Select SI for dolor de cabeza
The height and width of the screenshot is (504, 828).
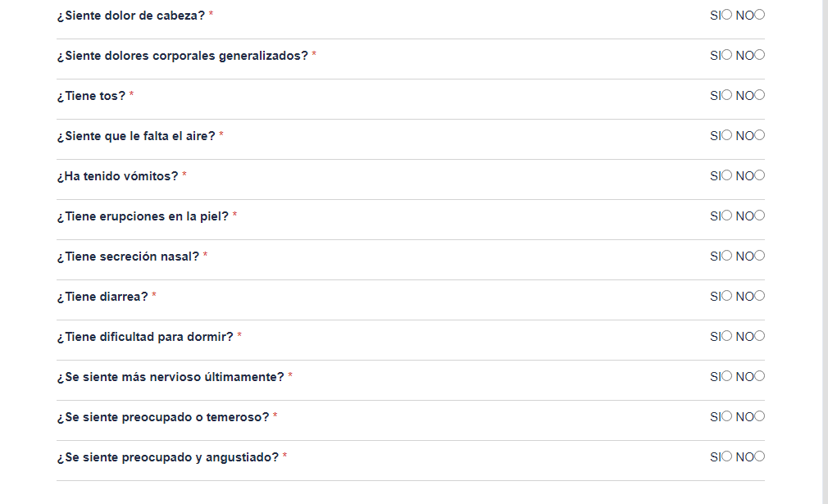[726, 15]
